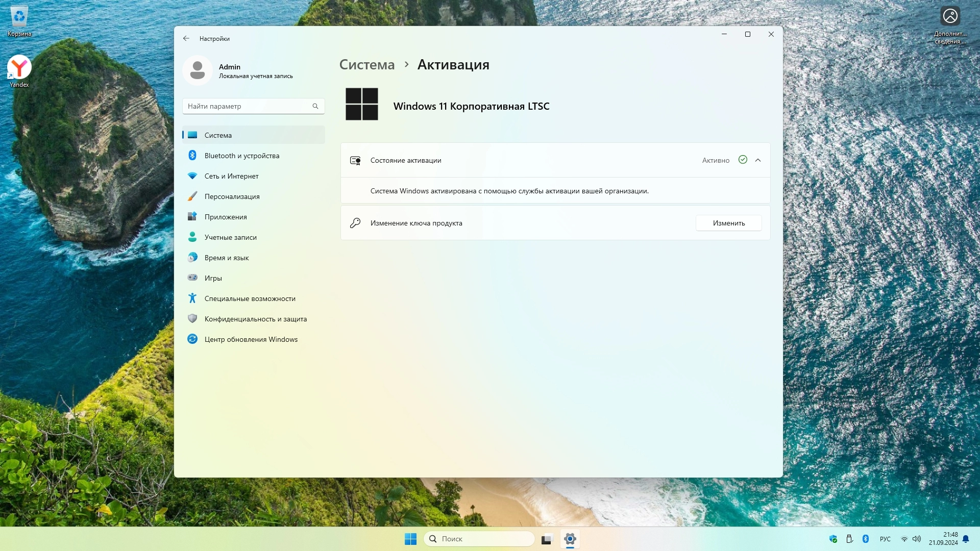
Task: Open Конфиденциальность и защита section
Action: (255, 319)
